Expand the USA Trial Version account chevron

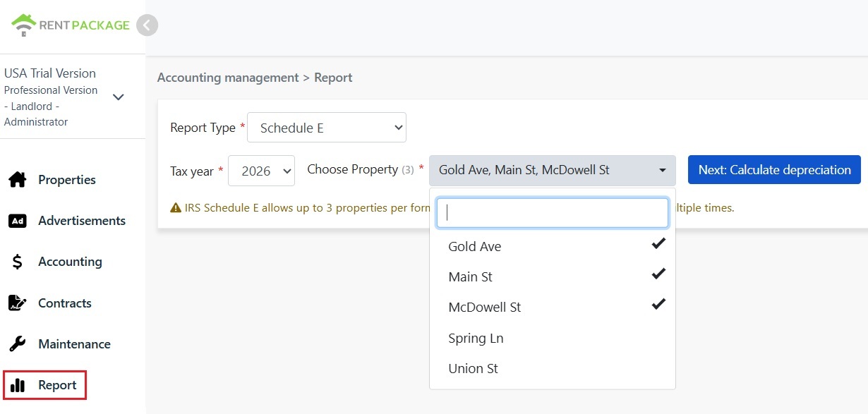pos(119,97)
